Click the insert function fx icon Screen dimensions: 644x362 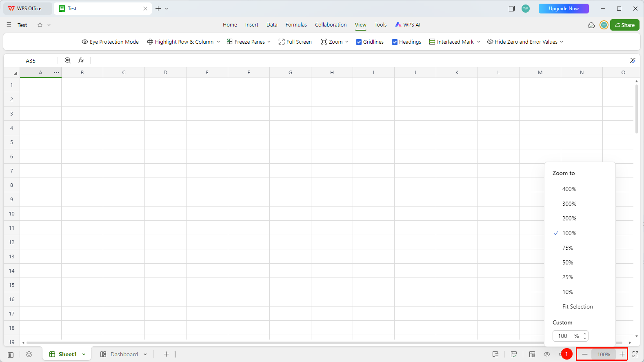81,60
